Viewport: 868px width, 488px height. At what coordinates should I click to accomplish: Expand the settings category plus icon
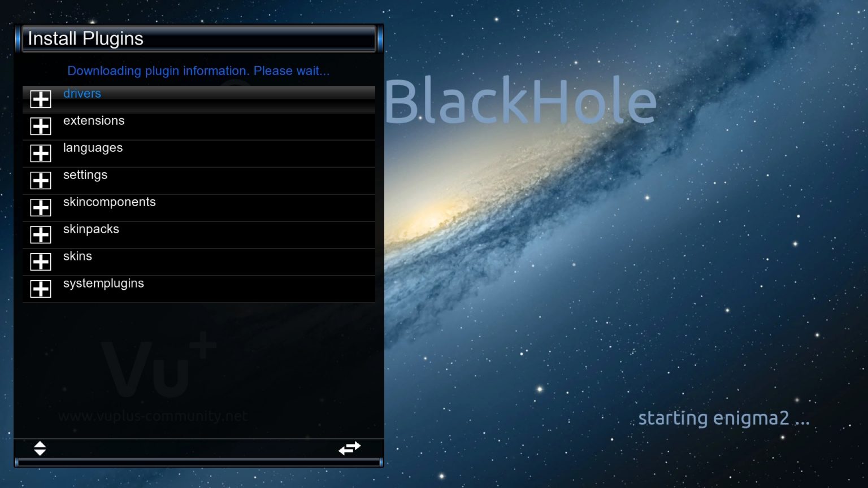click(41, 181)
